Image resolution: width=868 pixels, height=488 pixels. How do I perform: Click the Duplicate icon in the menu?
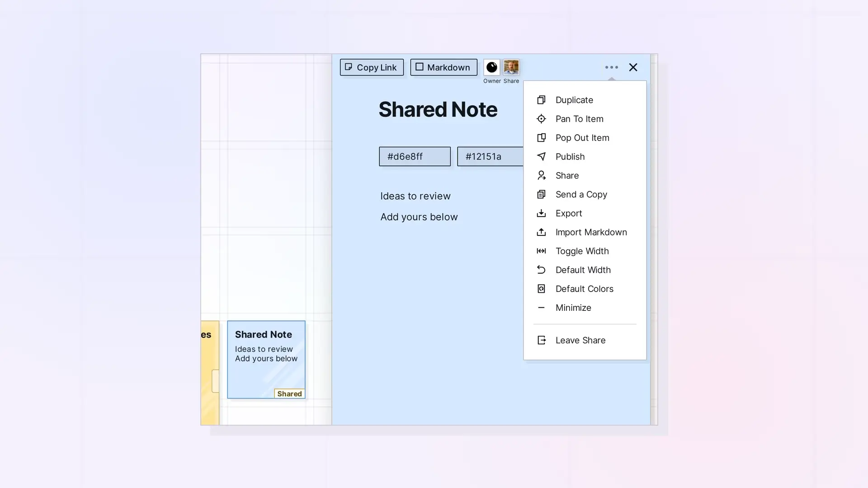[541, 100]
